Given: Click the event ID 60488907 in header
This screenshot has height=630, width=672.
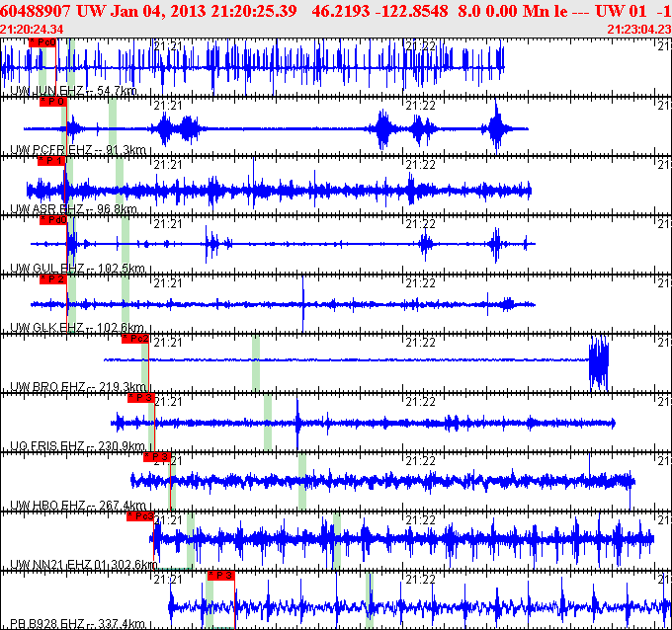Looking at the screenshot, I should click(35, 11).
